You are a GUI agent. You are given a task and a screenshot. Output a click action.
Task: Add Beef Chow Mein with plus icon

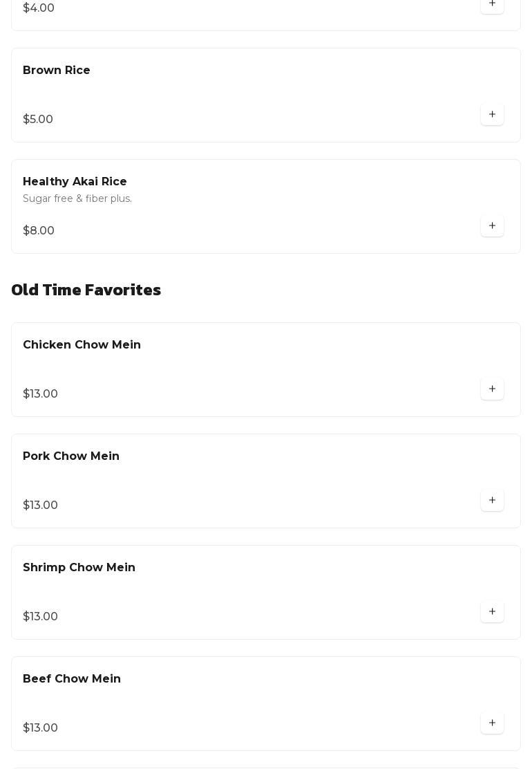493,723
